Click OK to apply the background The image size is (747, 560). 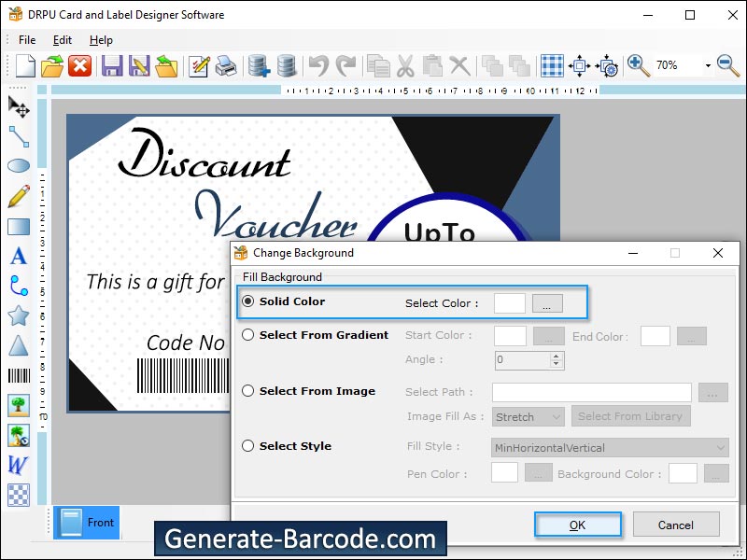click(577, 525)
